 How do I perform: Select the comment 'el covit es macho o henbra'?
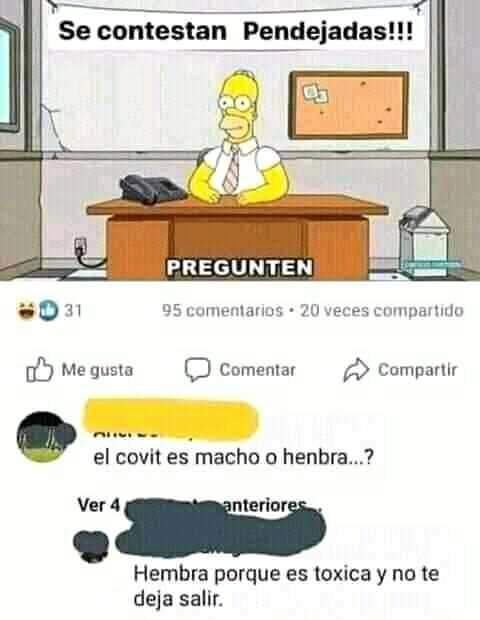pos(233,457)
